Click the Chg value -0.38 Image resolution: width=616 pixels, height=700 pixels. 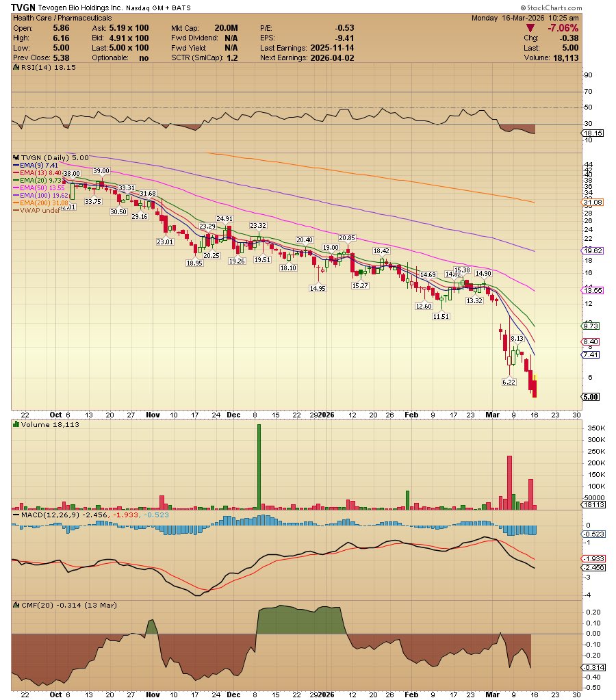(x=569, y=38)
